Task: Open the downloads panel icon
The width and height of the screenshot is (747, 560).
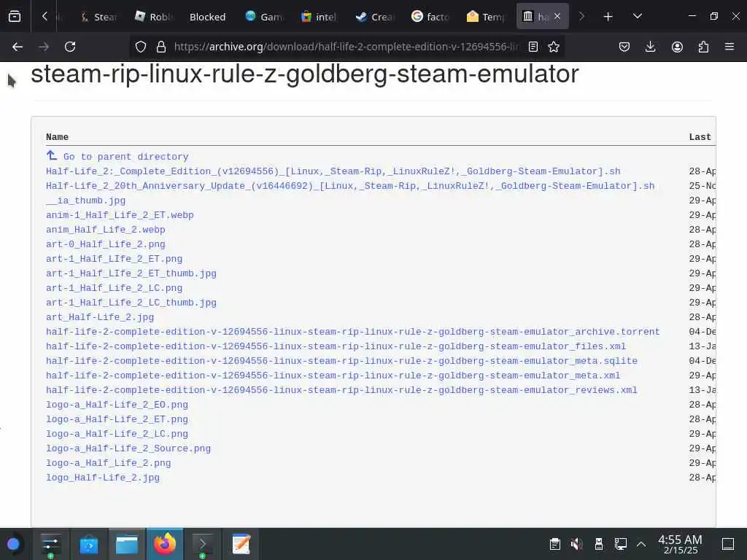Action: [650, 47]
